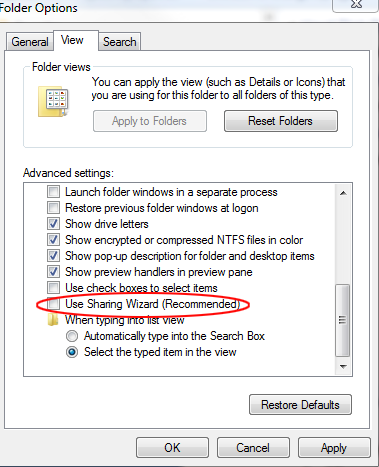Enable Use Sharing Wizard checkbox

(53, 304)
